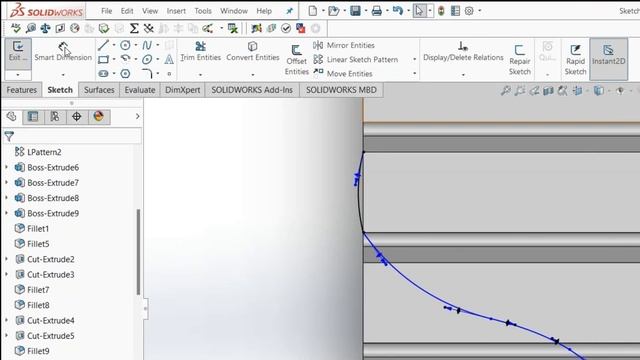This screenshot has width=640, height=360.
Task: Click the Print icon in toolbar
Action: pos(376,11)
